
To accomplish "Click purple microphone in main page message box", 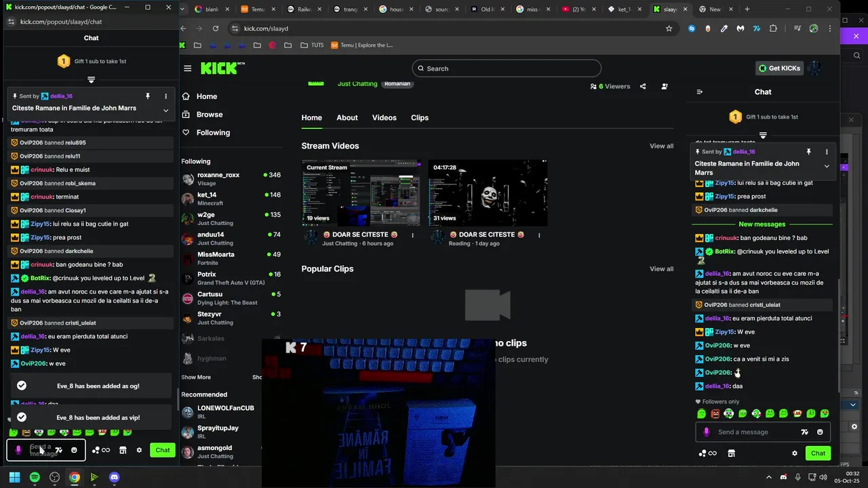I will tap(706, 432).
